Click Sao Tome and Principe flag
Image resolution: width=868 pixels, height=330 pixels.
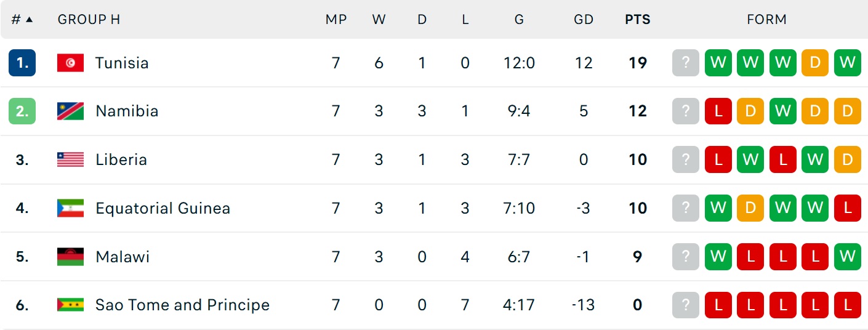pyautogui.click(x=70, y=305)
